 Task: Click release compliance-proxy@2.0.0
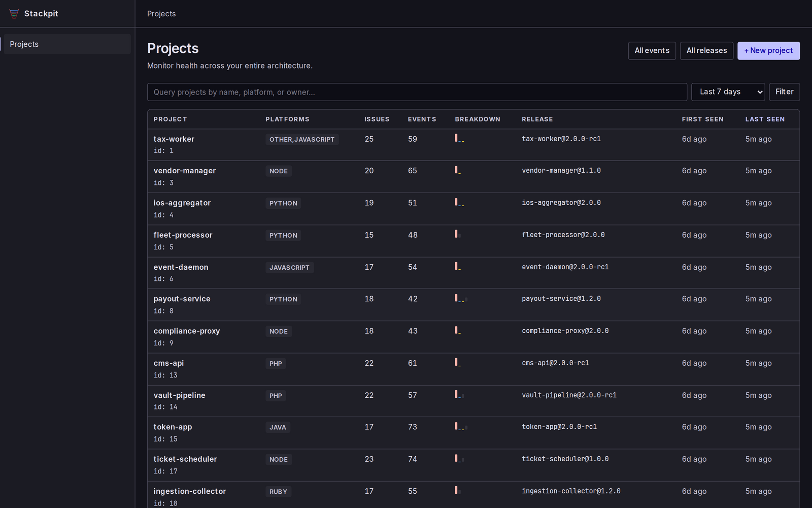click(565, 331)
